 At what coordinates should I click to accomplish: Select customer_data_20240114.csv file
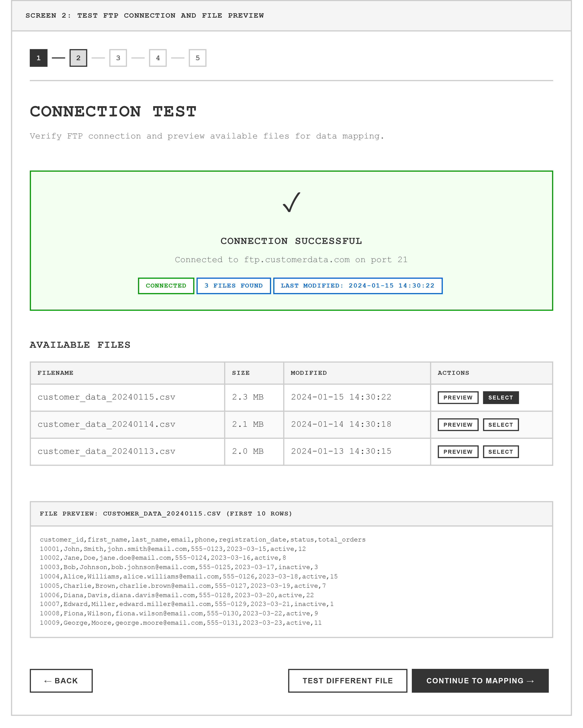click(501, 425)
